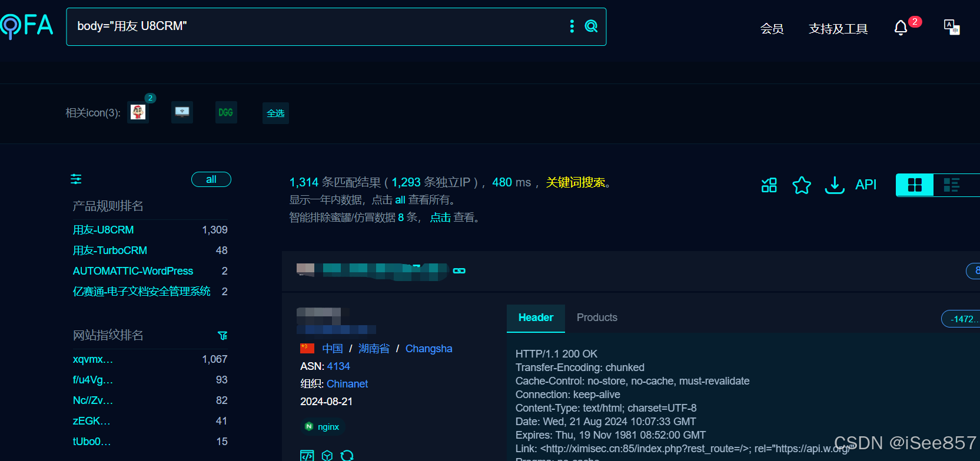Open the search options three-dot menu
The image size is (980, 461).
[572, 26]
